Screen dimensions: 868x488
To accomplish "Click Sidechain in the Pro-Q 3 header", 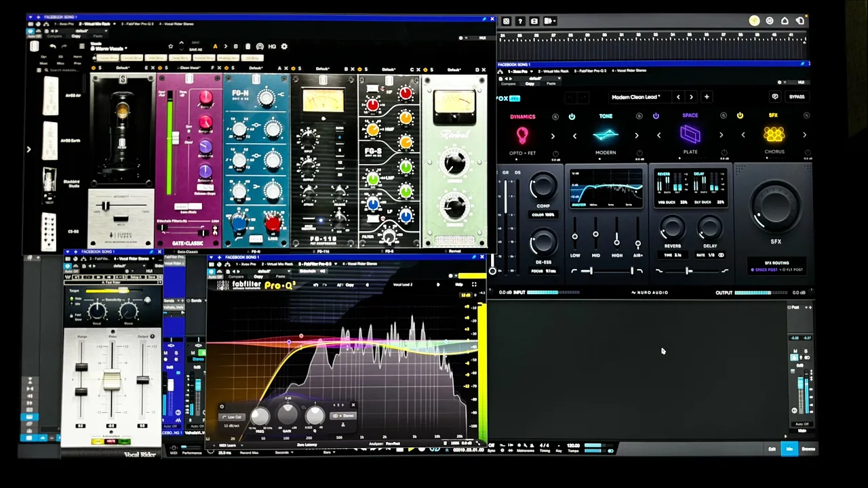I will (x=307, y=271).
